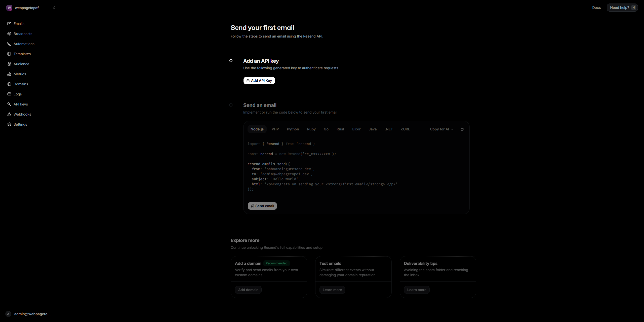Click the Add domain button

pyautogui.click(x=248, y=290)
